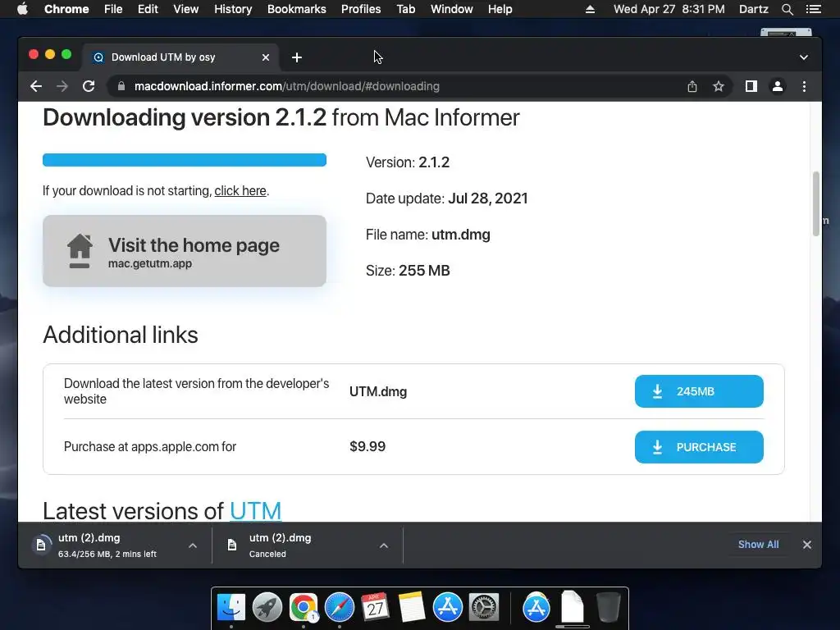Open Notes from the Dock
Screen dimensions: 840x630
(x=412, y=608)
